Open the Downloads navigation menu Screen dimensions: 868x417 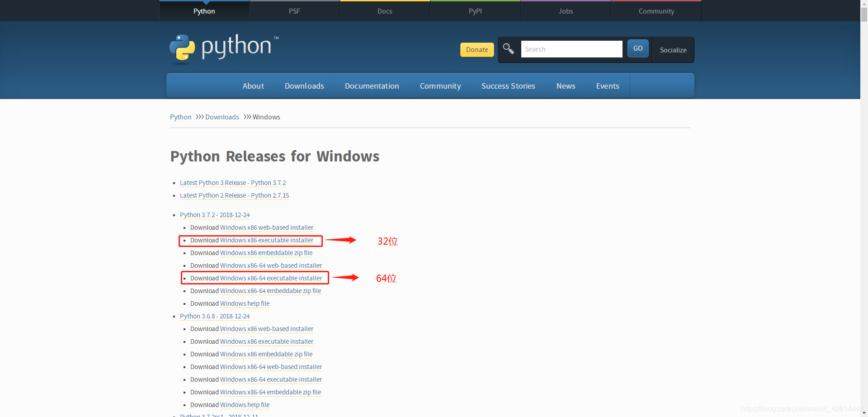(304, 86)
